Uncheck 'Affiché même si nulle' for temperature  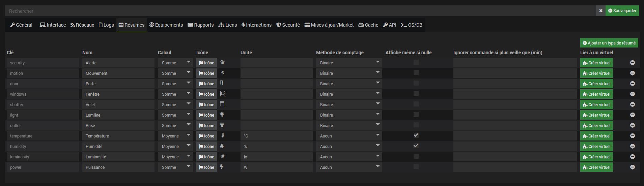click(416, 135)
